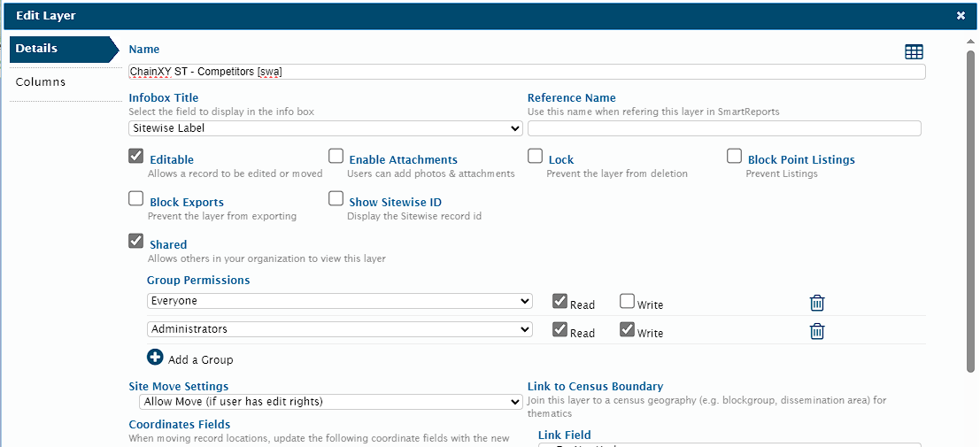980x447 pixels.
Task: Switch to the Columns tab
Action: click(x=41, y=82)
